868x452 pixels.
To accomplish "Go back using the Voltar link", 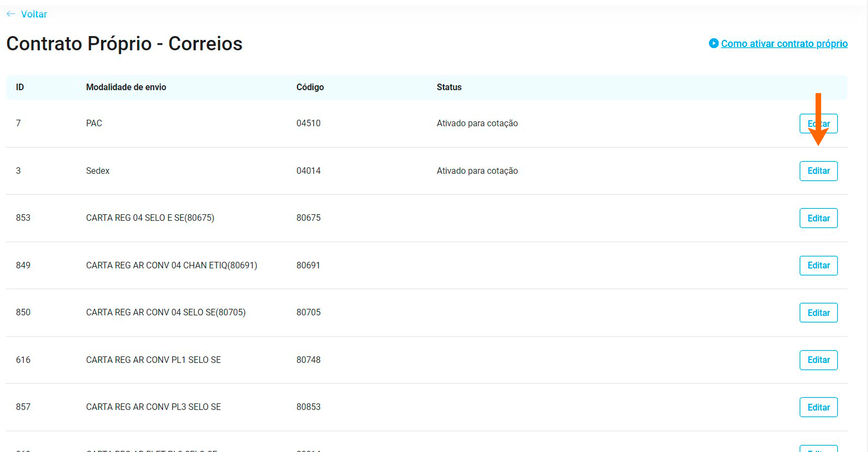I will coord(34,14).
